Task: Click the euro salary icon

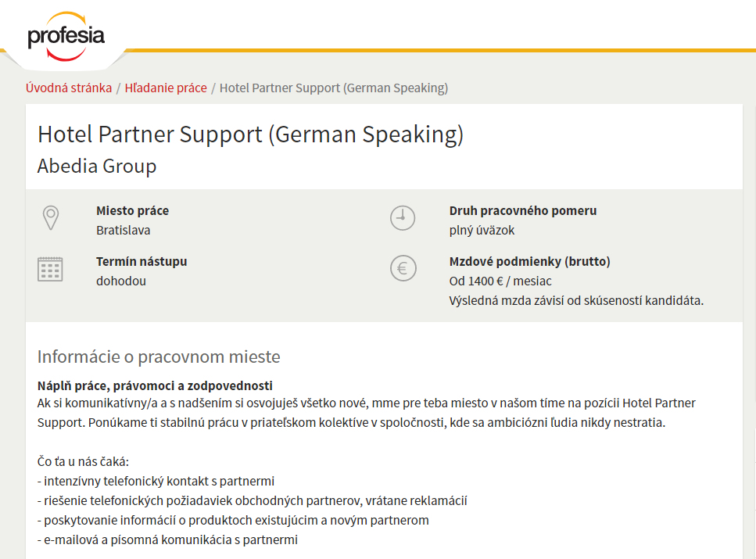Action: 403,268
